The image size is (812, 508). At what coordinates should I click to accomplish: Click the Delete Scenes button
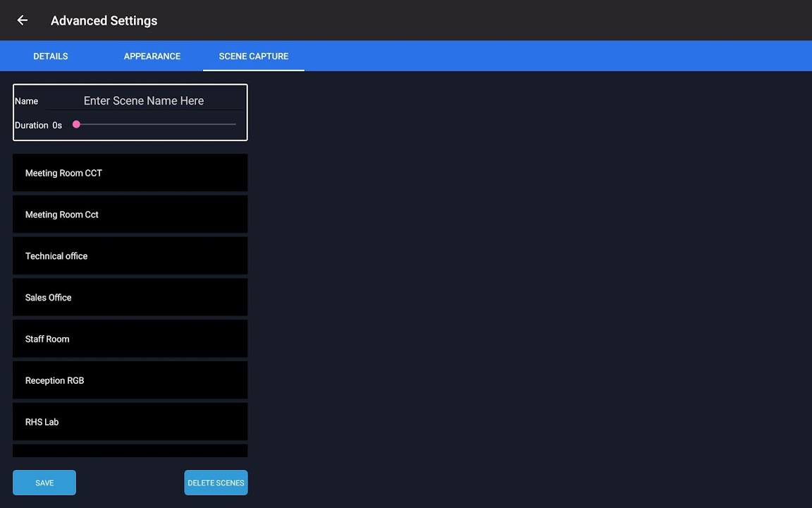216,483
